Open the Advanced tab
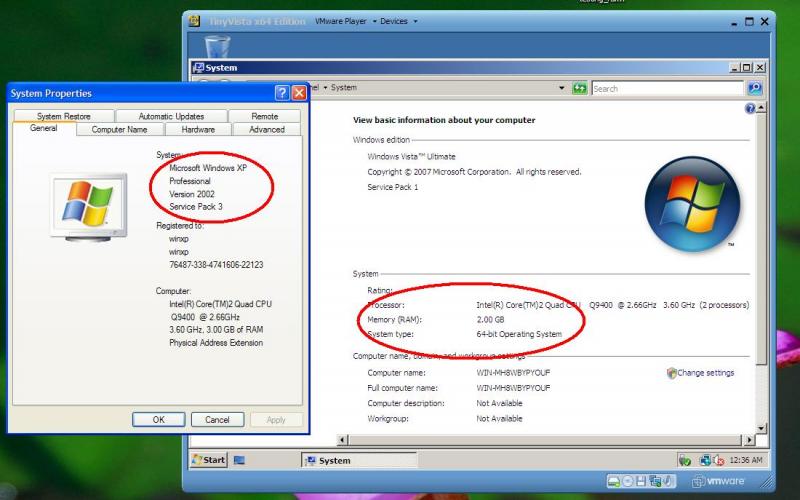Viewport: 800px width, 500px height. click(x=267, y=130)
